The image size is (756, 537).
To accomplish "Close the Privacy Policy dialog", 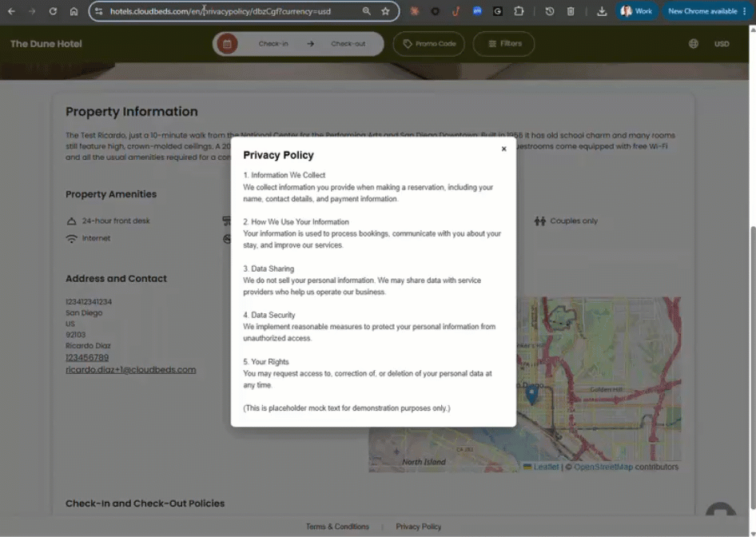I will pyautogui.click(x=503, y=149).
